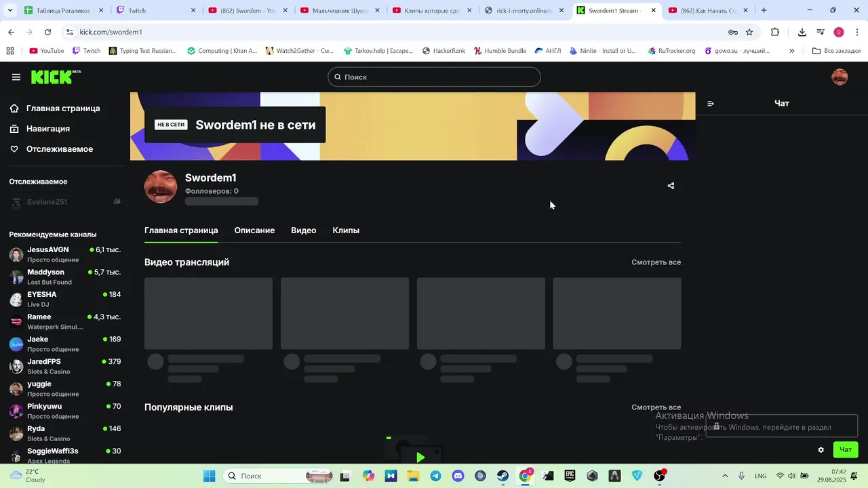Open yuggie recommended channel

[65, 389]
